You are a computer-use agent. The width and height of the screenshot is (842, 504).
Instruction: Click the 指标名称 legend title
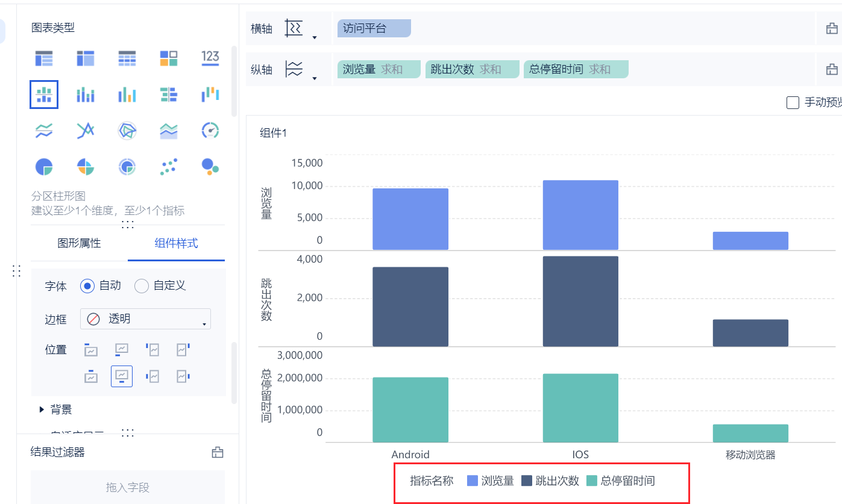pos(432,481)
